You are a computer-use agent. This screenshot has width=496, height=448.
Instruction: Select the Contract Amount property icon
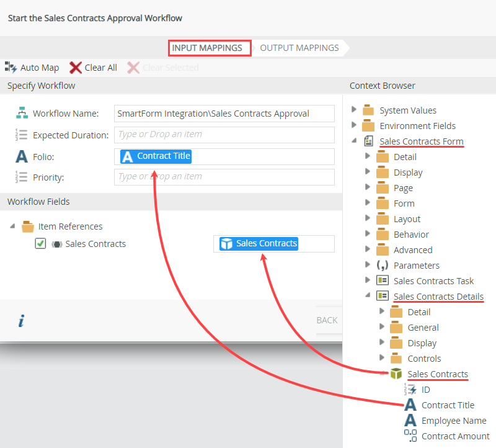point(411,436)
